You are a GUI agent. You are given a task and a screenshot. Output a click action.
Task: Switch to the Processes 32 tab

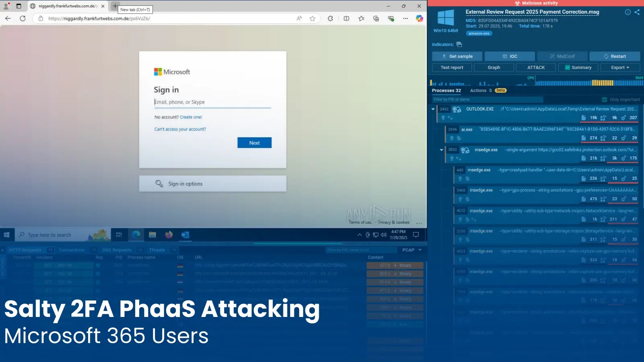coord(446,90)
